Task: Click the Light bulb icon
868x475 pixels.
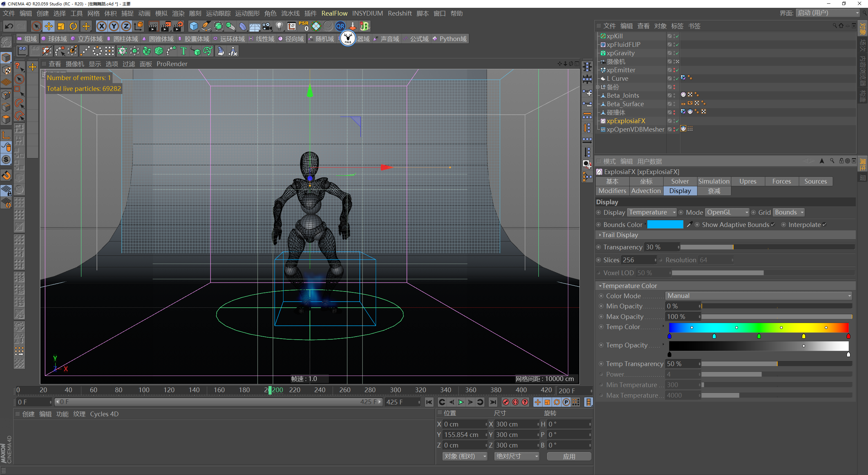Action: [x=279, y=26]
